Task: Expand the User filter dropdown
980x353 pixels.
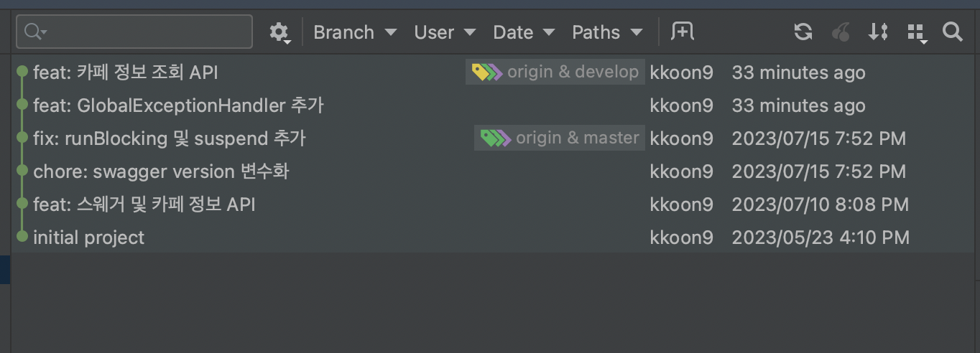Action: [x=445, y=32]
